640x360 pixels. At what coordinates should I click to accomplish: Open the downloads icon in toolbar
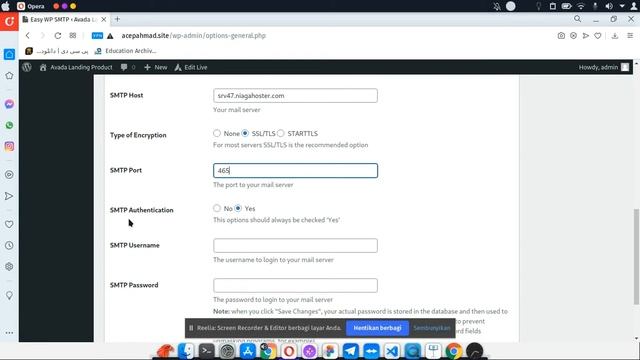pos(615,36)
